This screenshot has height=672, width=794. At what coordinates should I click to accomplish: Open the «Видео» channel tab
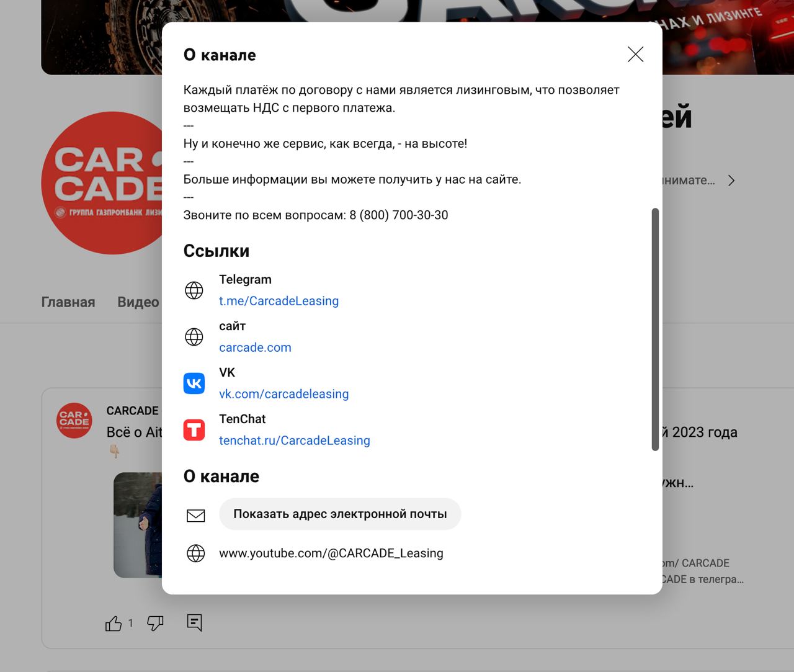pos(138,302)
